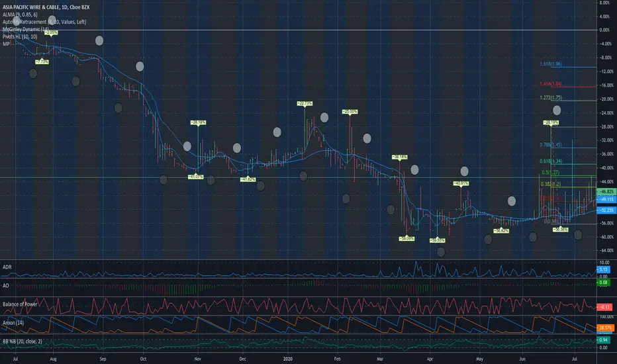The width and height of the screenshot is (617, 364).
Task: Select the 1.272(1.75) Fibonacci level
Action: 551,97
